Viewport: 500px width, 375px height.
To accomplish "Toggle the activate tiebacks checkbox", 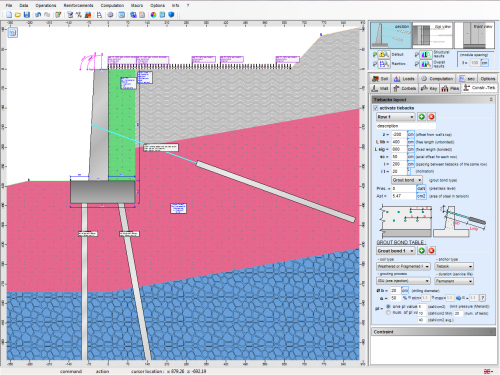I will 376,108.
